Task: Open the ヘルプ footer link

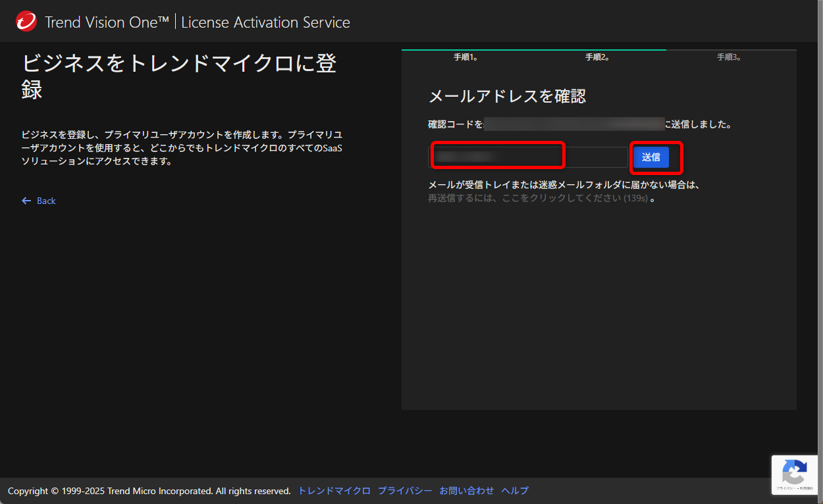Action: [x=514, y=490]
